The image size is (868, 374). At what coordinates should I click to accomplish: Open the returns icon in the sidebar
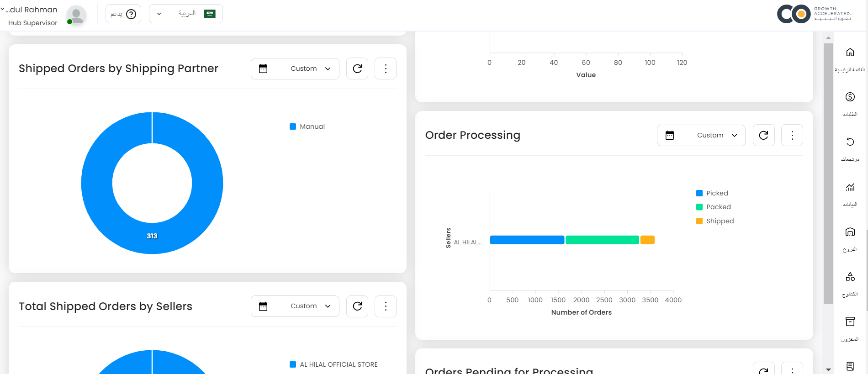[850, 142]
